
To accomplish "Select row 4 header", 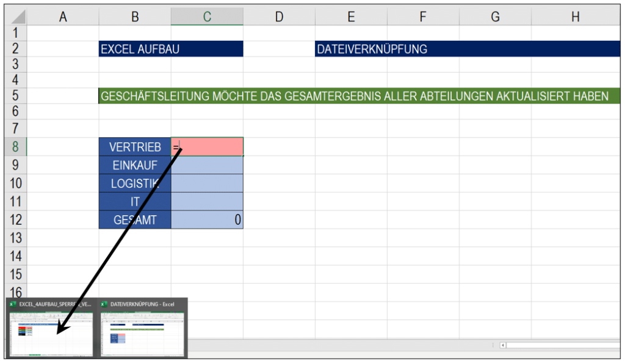I will click(15, 80).
